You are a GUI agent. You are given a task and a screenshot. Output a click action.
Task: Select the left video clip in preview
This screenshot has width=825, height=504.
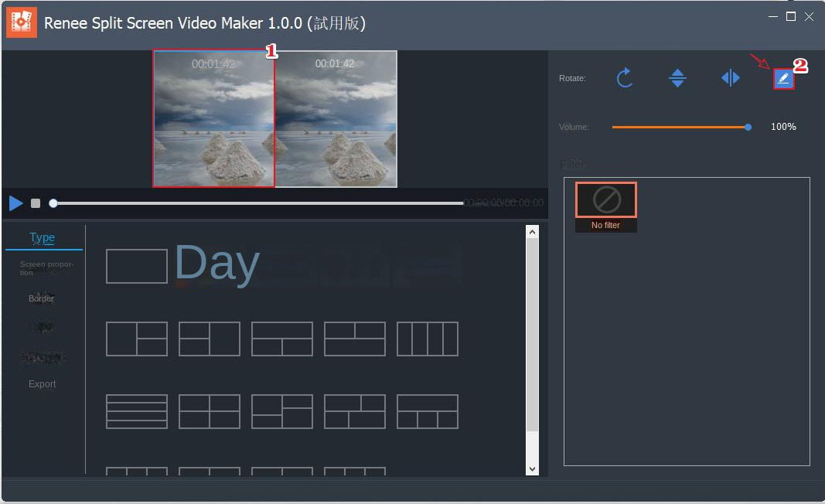point(213,118)
